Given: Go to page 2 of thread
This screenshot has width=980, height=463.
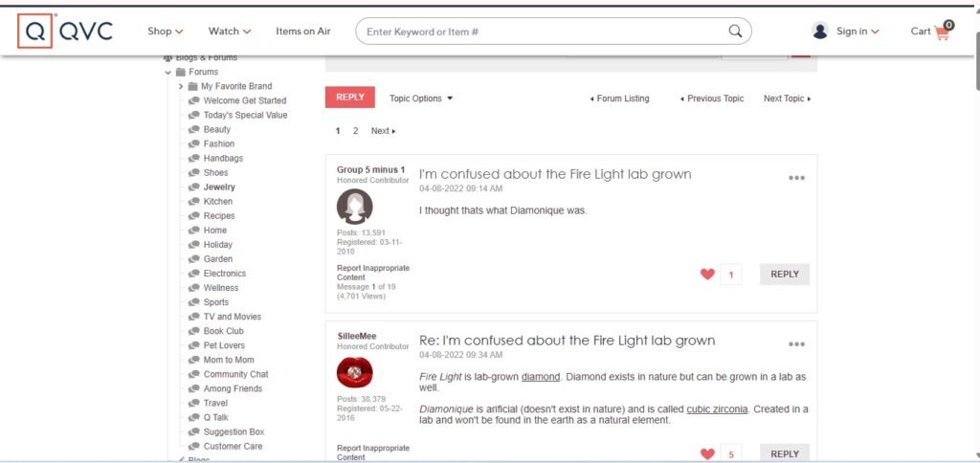Looking at the screenshot, I should click(356, 131).
